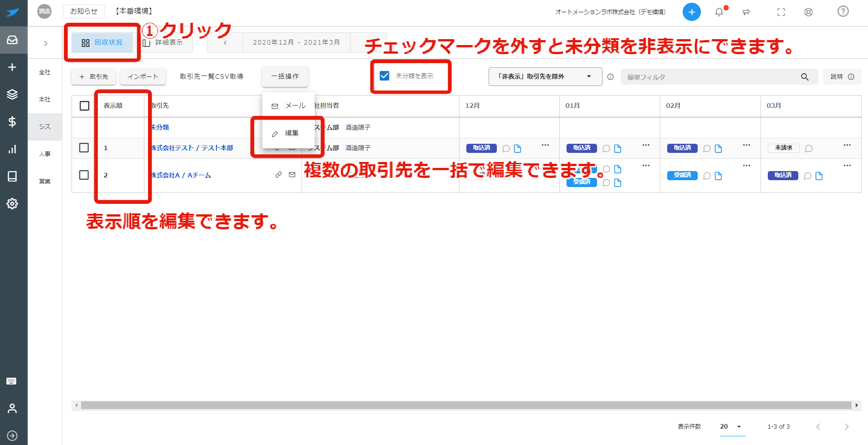Click the blue round plus button in header
This screenshot has width=868, height=445.
click(691, 12)
